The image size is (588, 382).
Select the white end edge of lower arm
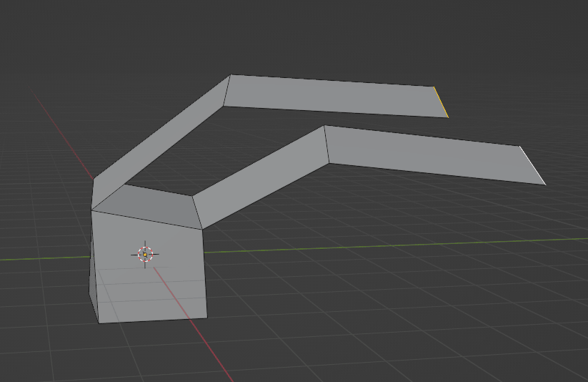coord(533,165)
